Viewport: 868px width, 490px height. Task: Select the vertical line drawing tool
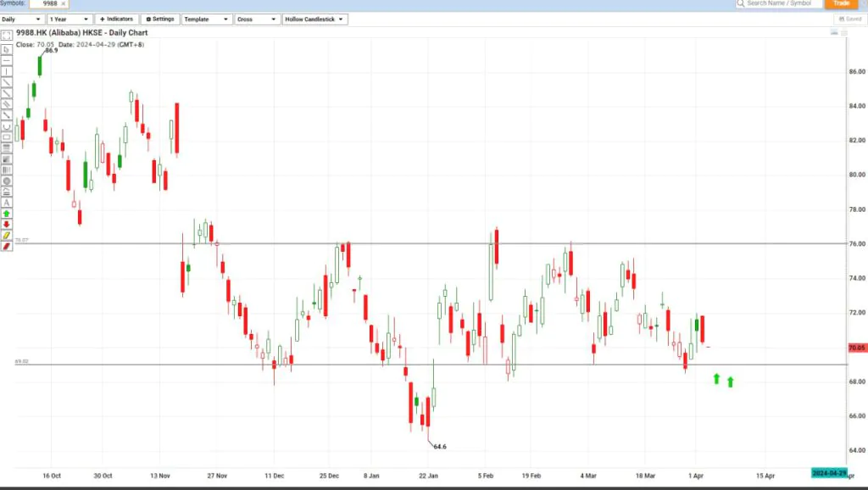[7, 72]
